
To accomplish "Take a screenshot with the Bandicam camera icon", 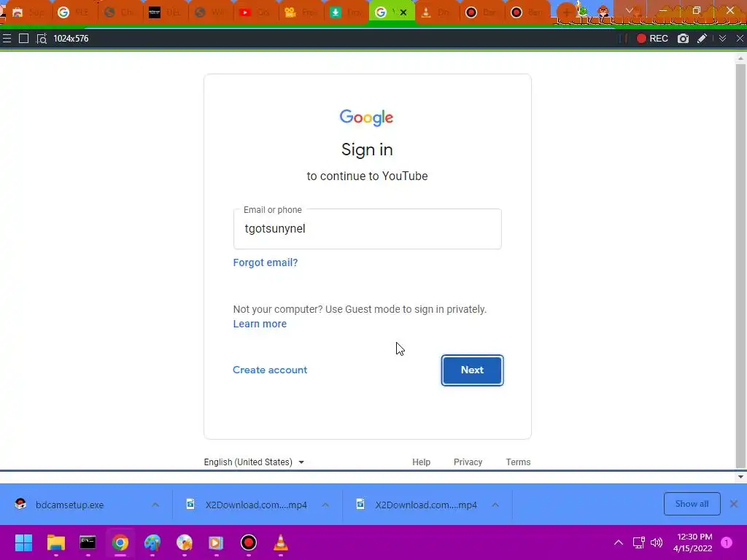I will coord(683,39).
